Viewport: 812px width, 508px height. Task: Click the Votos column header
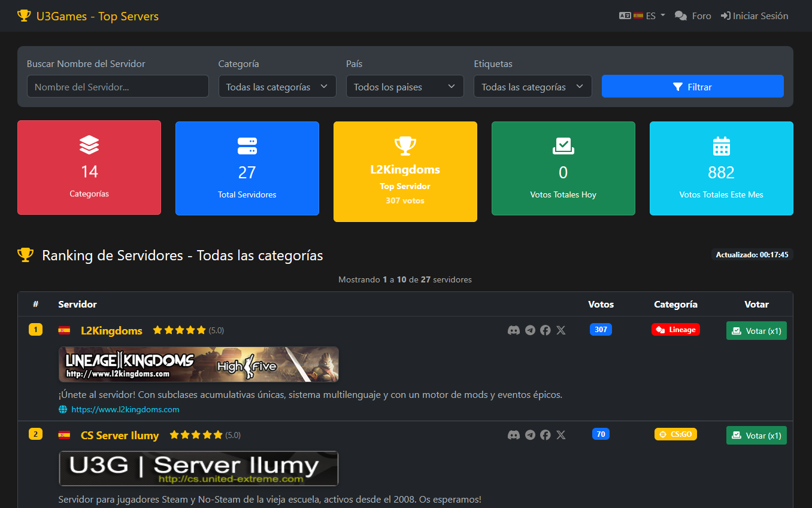pos(601,304)
